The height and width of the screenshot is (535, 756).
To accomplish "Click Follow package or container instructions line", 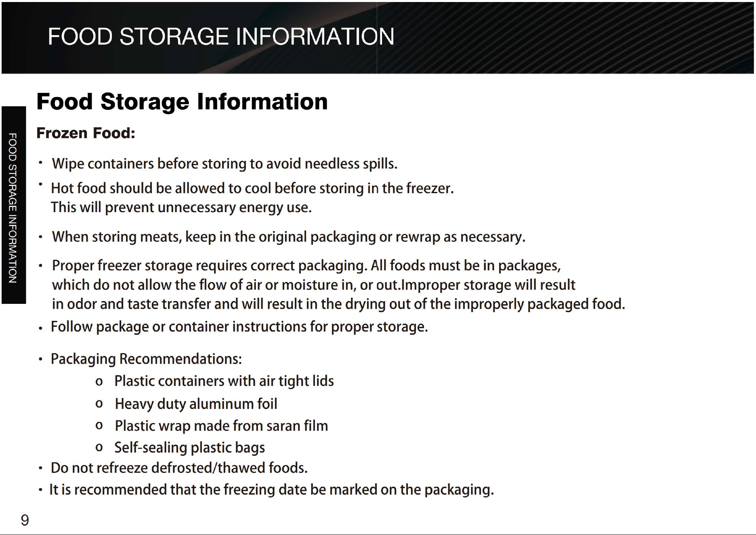I will [x=239, y=326].
